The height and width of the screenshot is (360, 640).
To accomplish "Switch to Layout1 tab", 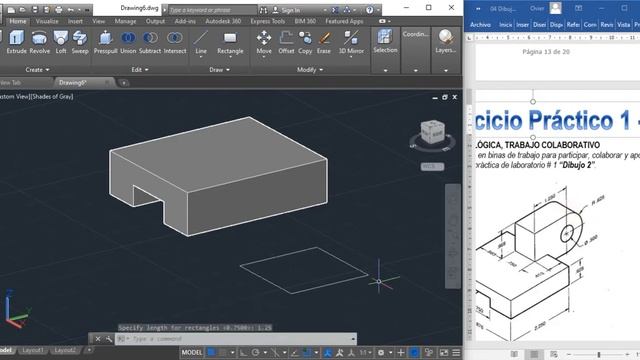I will coord(33,350).
